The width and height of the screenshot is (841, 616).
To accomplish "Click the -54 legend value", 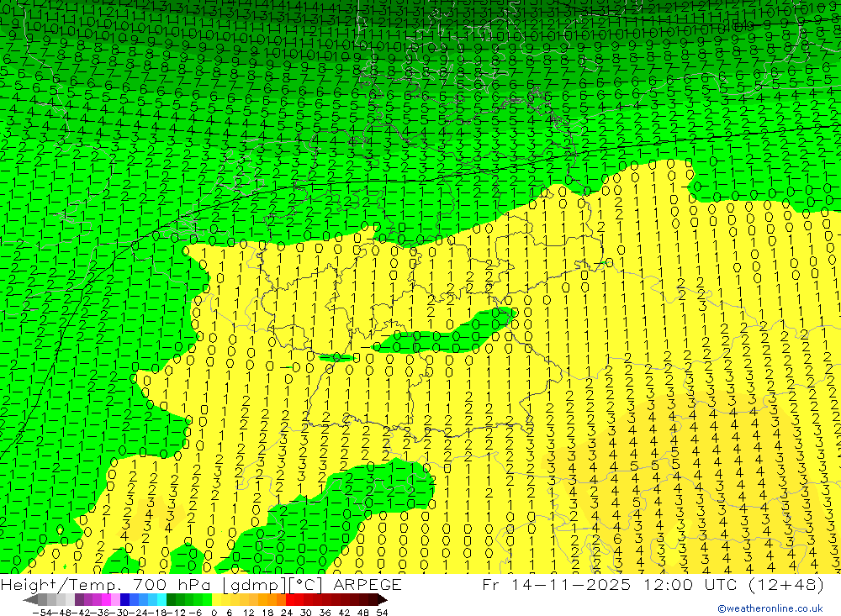I will point(42,613).
